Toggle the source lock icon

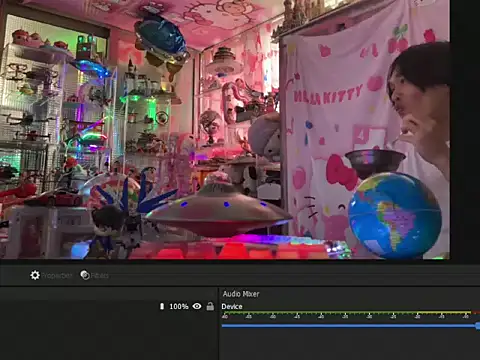click(210, 306)
